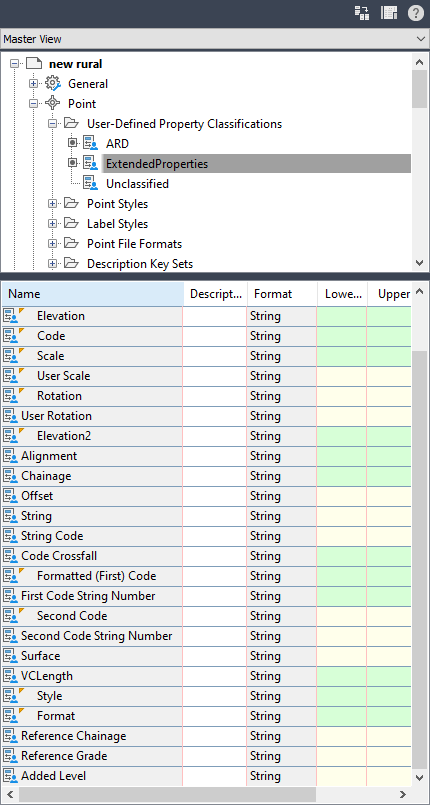Click the help question mark icon
This screenshot has width=430, height=805.
tap(416, 13)
